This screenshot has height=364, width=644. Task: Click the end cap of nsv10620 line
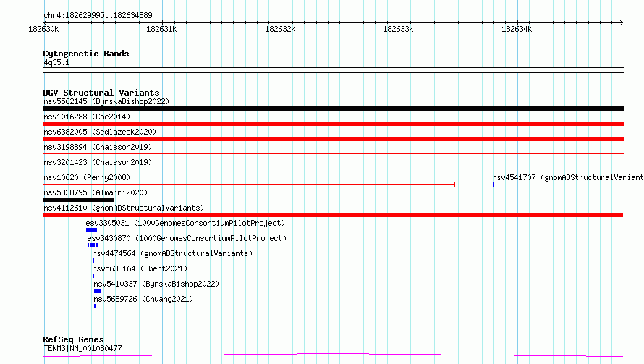(454, 185)
